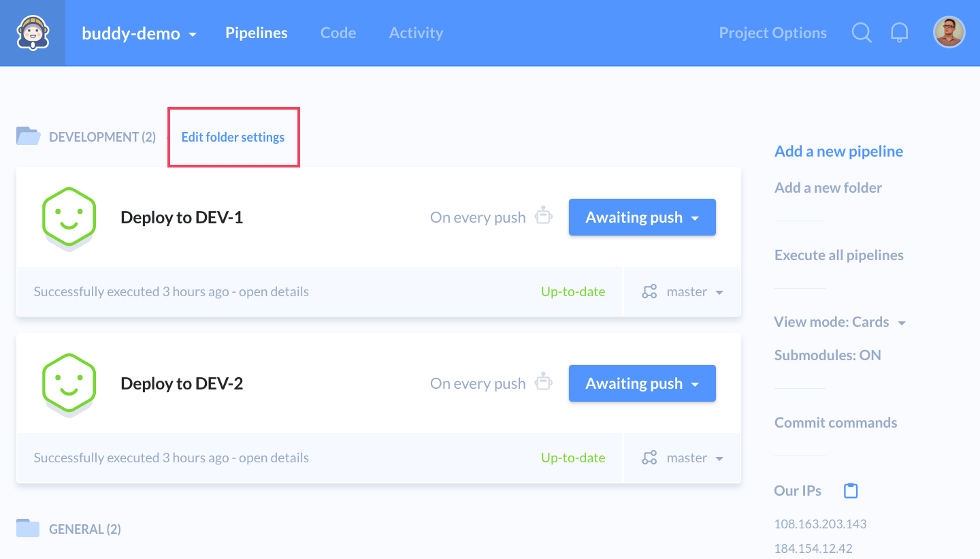The image size is (980, 559).
Task: Click Up-to-date status on DEV-1 card
Action: [573, 291]
